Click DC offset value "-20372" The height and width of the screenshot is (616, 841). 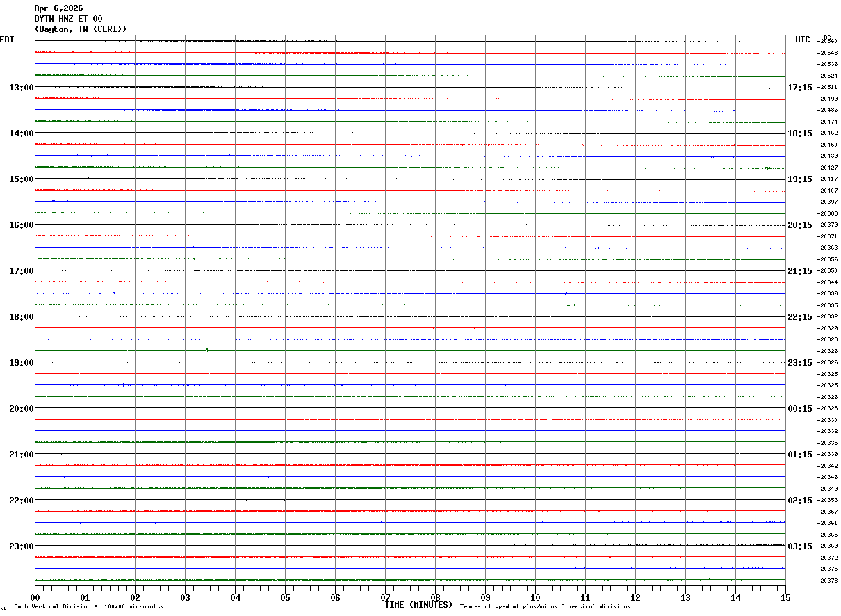pyautogui.click(x=827, y=558)
